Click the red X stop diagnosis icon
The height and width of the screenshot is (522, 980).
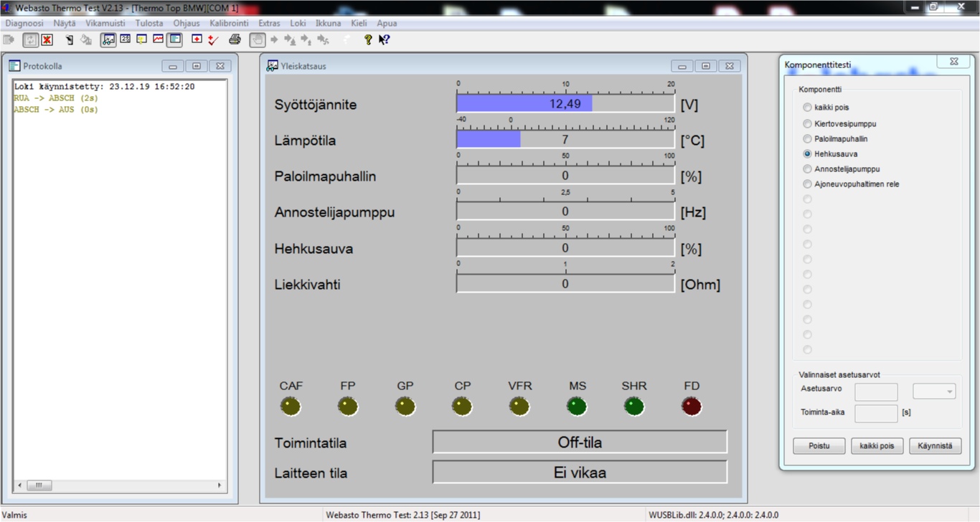pos(47,40)
